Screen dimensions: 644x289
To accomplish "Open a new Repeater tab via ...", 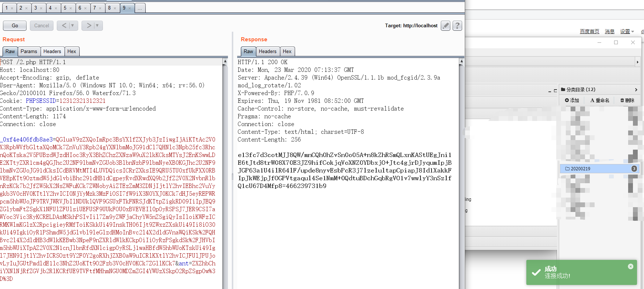I will pyautogui.click(x=140, y=8).
